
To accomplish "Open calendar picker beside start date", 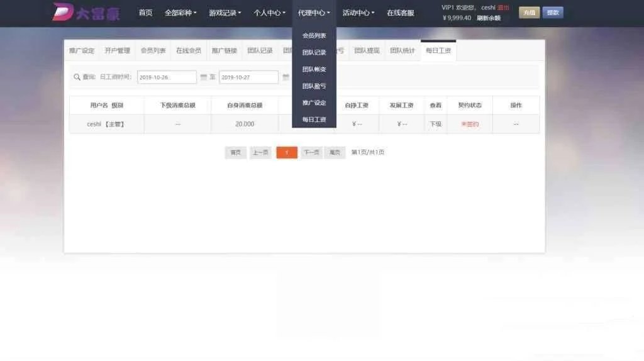I will [203, 77].
